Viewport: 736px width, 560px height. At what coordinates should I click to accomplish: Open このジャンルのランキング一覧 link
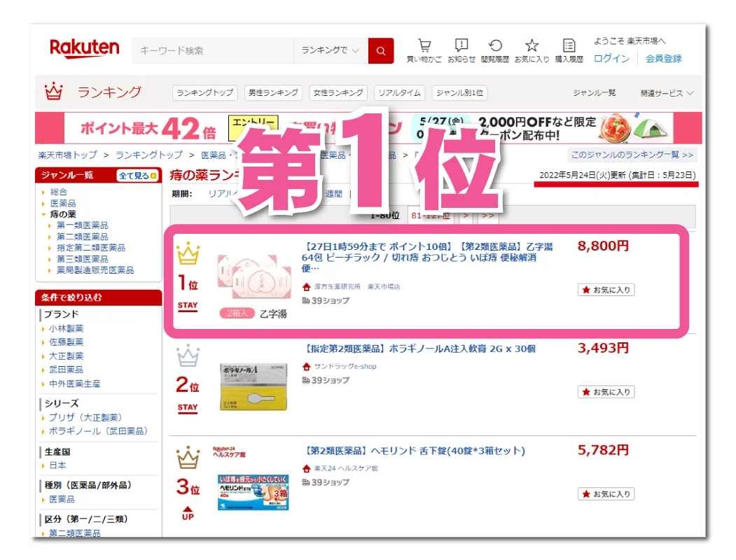pyautogui.click(x=632, y=155)
